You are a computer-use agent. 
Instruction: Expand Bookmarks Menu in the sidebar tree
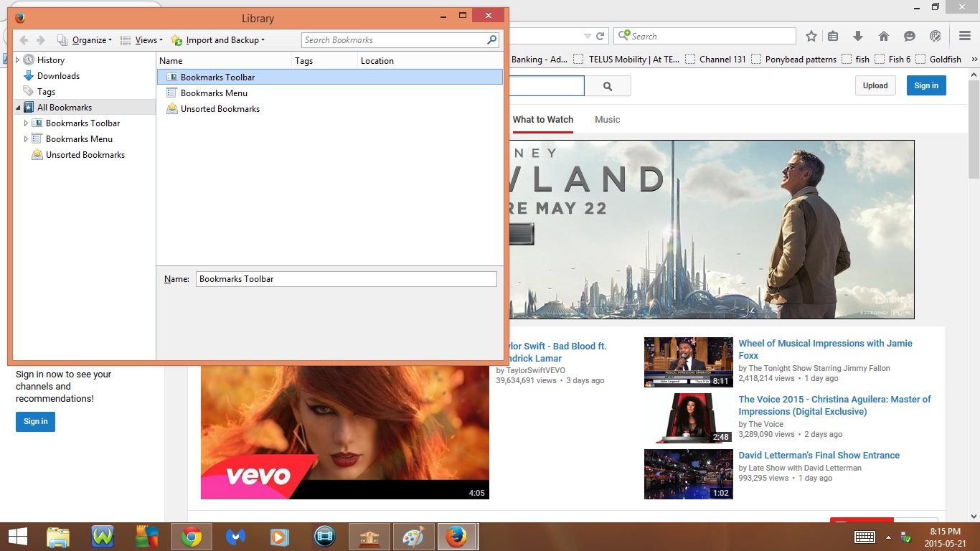point(27,139)
